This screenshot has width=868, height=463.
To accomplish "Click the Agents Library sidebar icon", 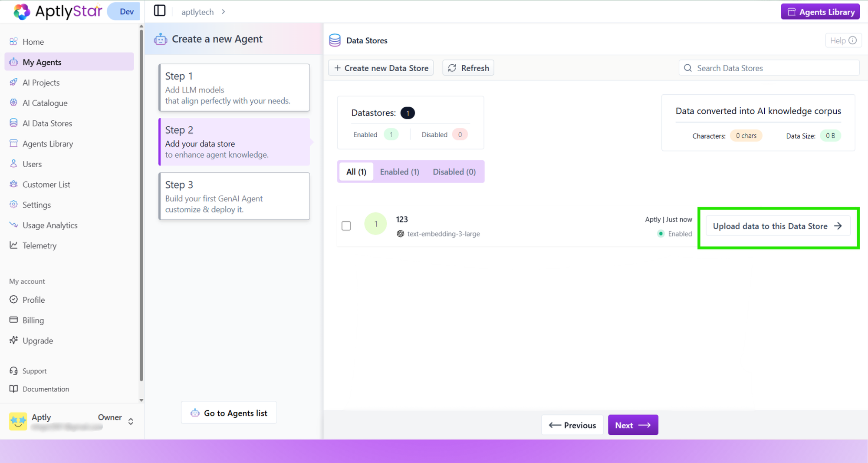I will coord(13,143).
